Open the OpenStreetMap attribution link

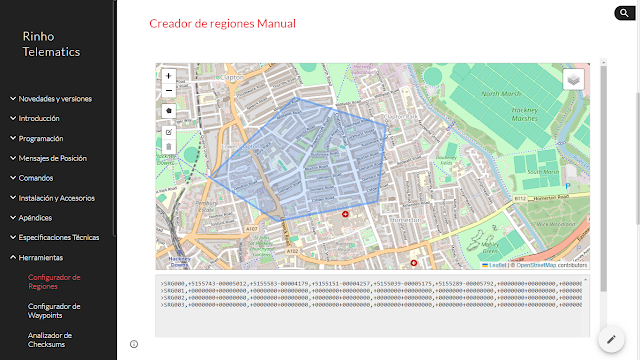coord(536,265)
